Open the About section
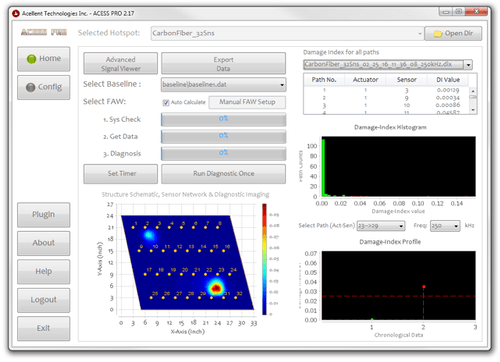 pyautogui.click(x=44, y=243)
